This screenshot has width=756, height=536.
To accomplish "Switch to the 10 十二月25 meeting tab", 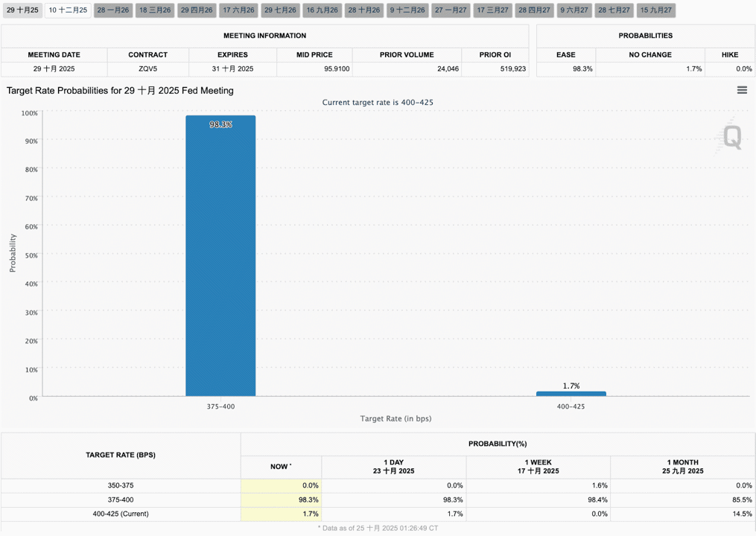I will click(x=68, y=10).
